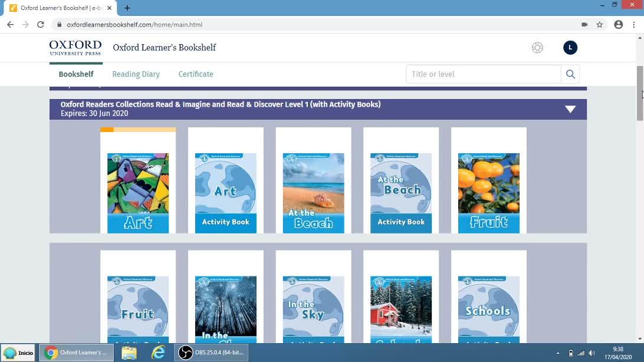Open a new browser tab
644x362 pixels.
point(127,8)
